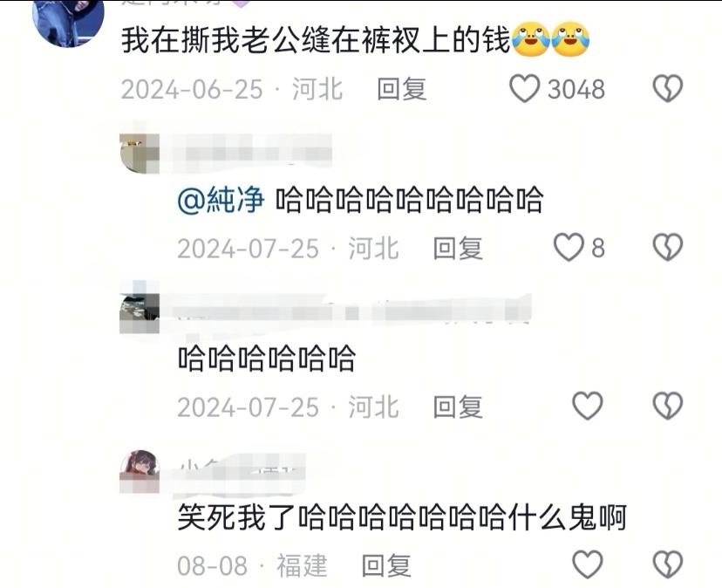Reply to the 2024-06-25 河北 comment

click(x=401, y=89)
